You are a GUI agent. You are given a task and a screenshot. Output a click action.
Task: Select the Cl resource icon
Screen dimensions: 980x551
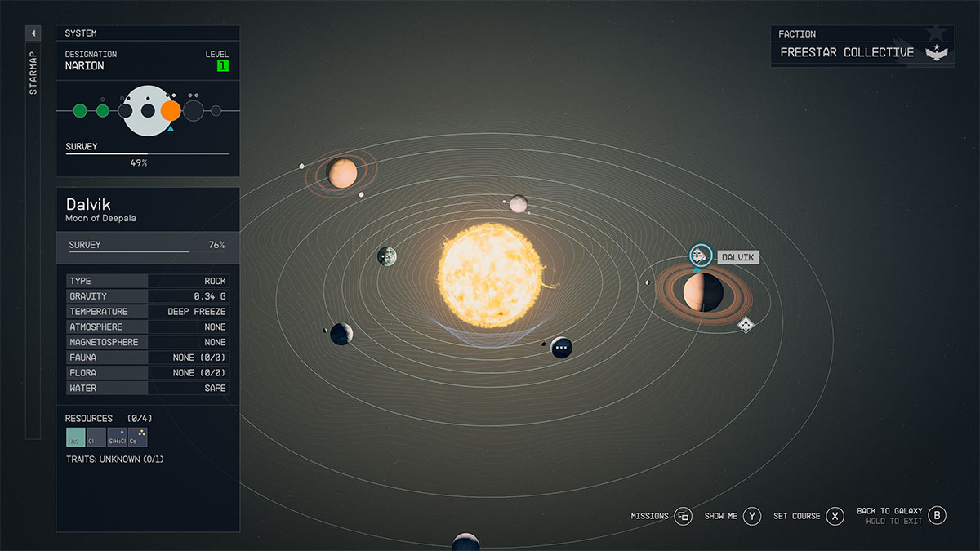96,437
